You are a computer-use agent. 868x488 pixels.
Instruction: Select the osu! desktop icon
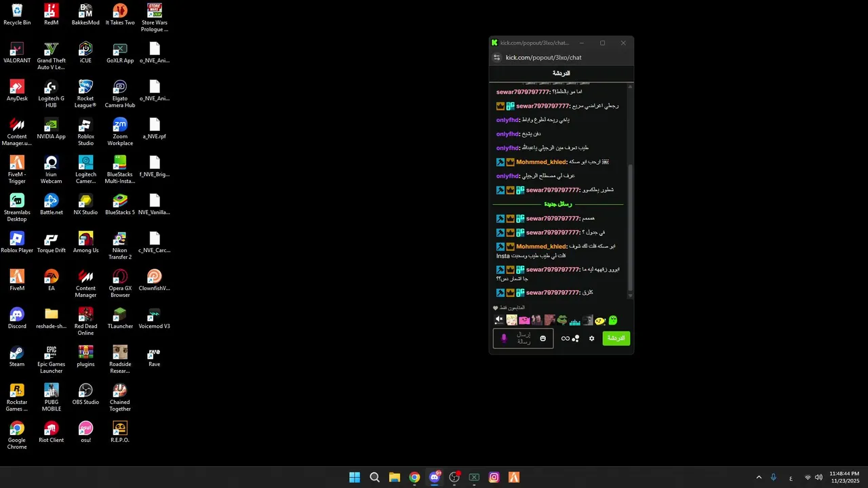click(x=85, y=432)
